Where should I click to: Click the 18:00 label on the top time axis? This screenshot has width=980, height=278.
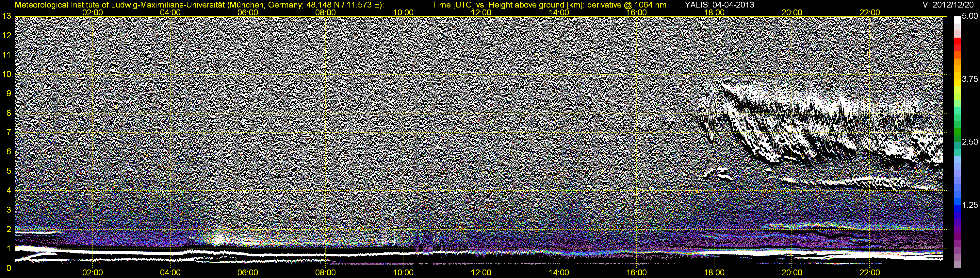click(x=714, y=12)
